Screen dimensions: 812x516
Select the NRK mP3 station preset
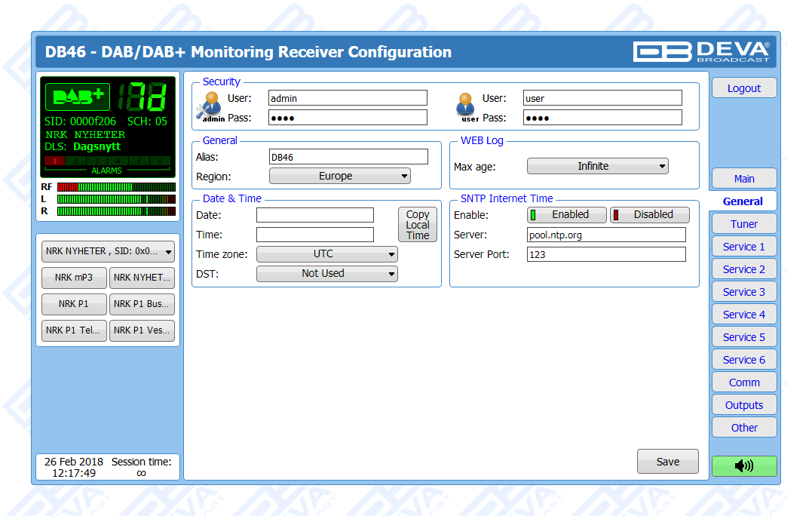click(74, 278)
